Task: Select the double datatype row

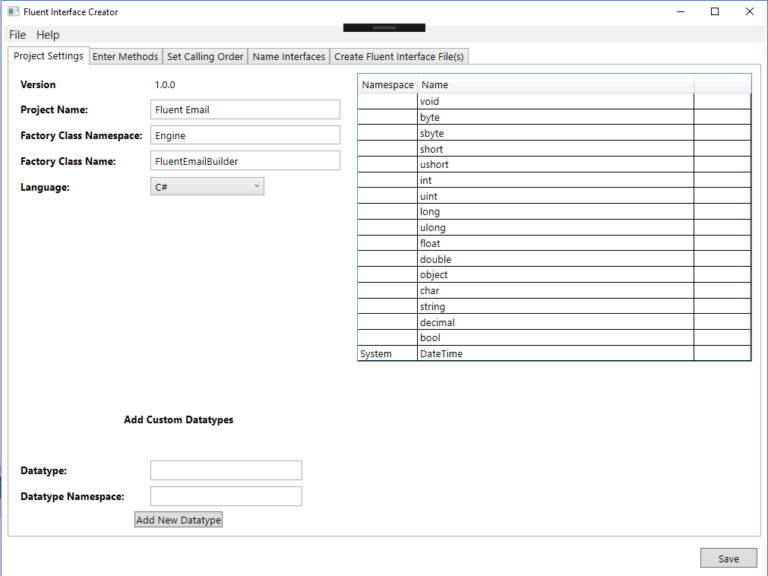Action: pyautogui.click(x=554, y=259)
